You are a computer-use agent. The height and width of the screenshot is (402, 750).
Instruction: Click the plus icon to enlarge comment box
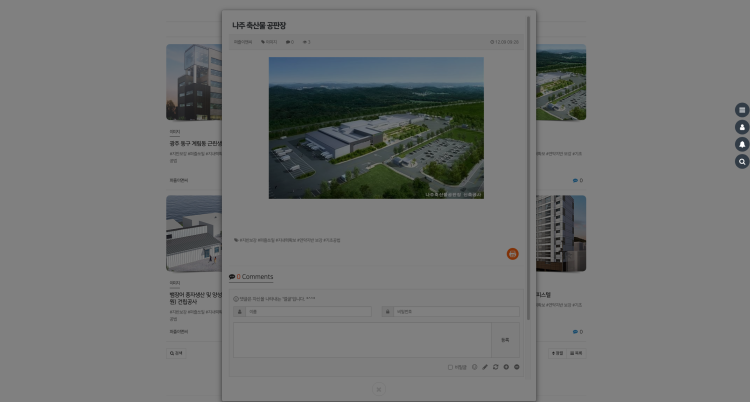(x=506, y=367)
